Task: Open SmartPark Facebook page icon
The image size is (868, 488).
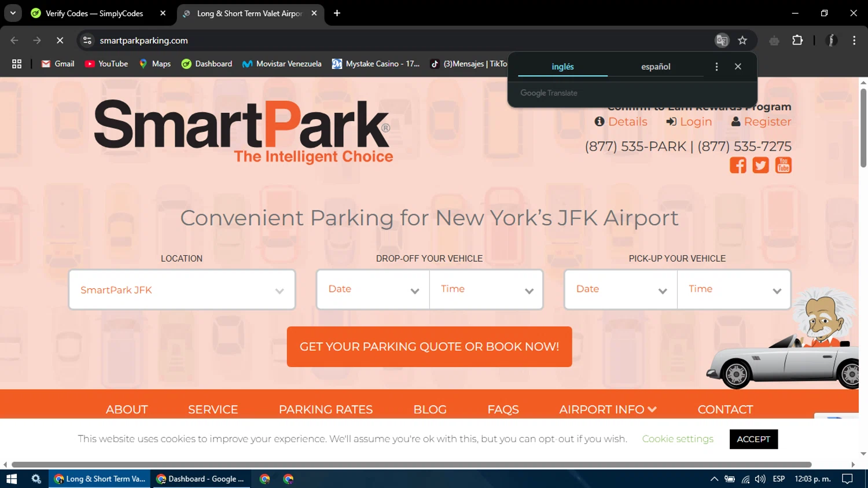Action: (738, 165)
